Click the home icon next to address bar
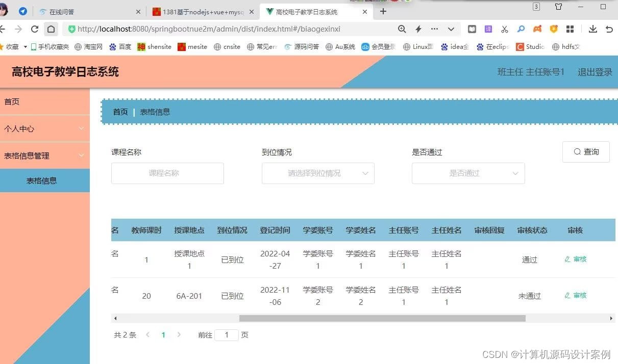Image resolution: width=618 pixels, height=364 pixels. (x=51, y=29)
